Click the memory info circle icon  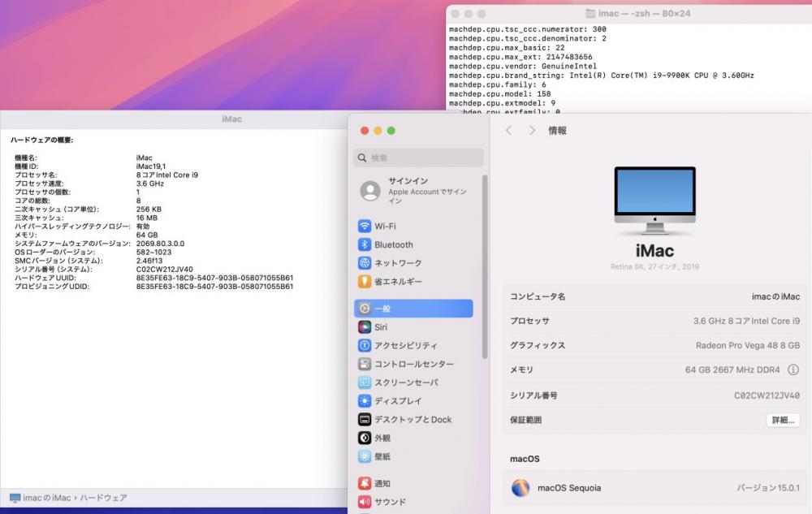click(x=793, y=369)
